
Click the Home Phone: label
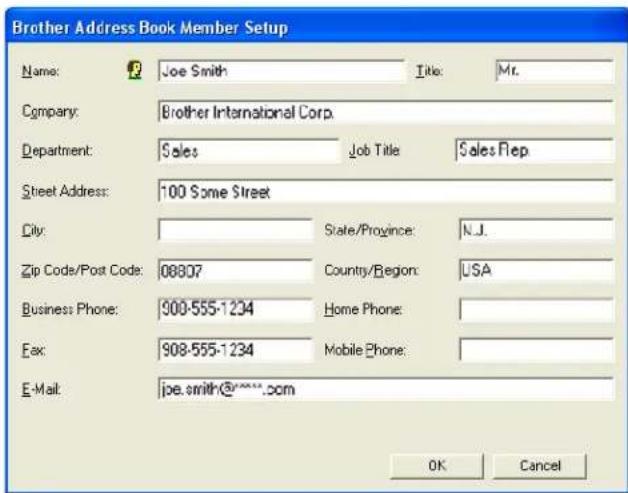pyautogui.click(x=363, y=309)
